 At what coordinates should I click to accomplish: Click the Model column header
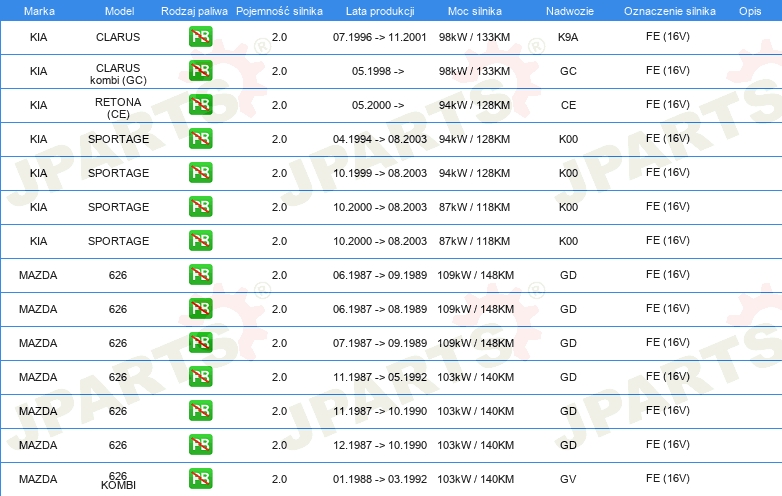pyautogui.click(x=118, y=10)
